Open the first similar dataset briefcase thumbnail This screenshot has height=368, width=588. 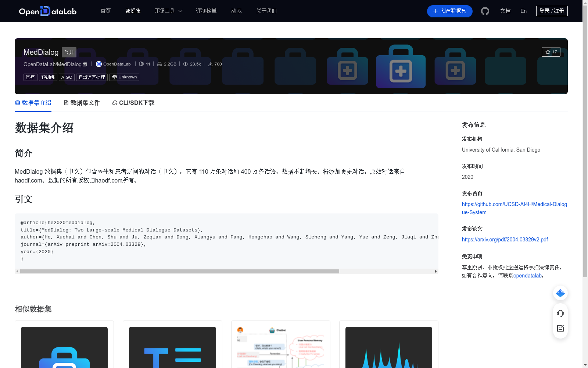coord(64,347)
